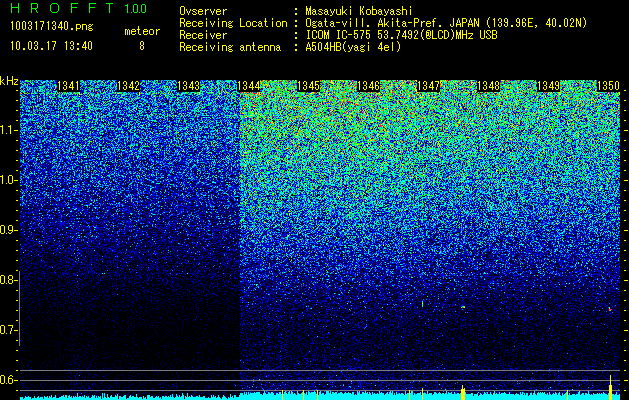Viewport: 629px width, 400px height.
Task: Click the 1343 time marker
Action: tap(189, 86)
